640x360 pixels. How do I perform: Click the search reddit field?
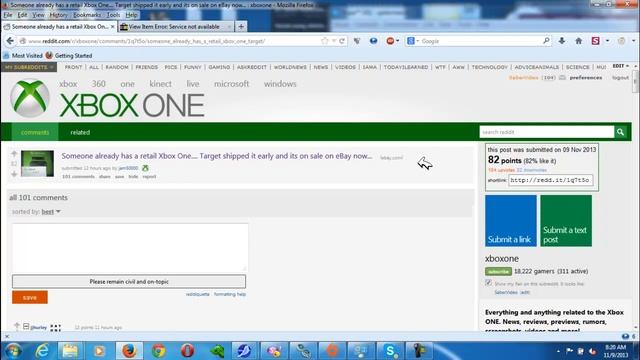pos(547,132)
